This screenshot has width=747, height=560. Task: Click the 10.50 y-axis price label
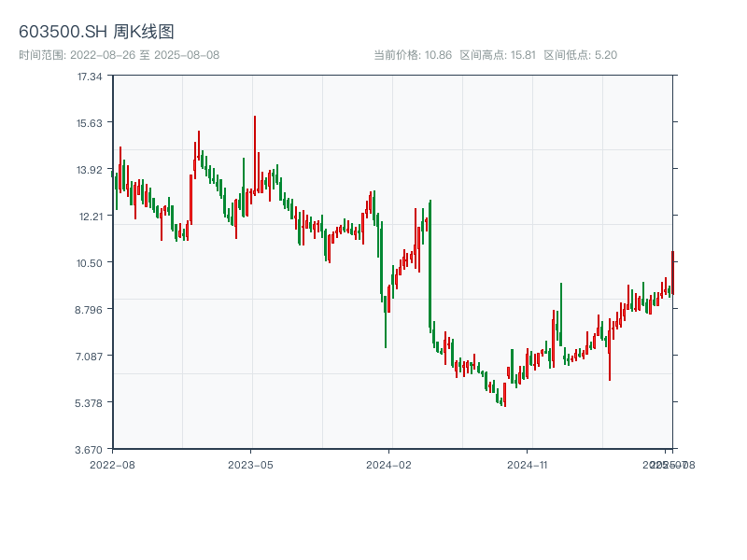[x=90, y=262]
